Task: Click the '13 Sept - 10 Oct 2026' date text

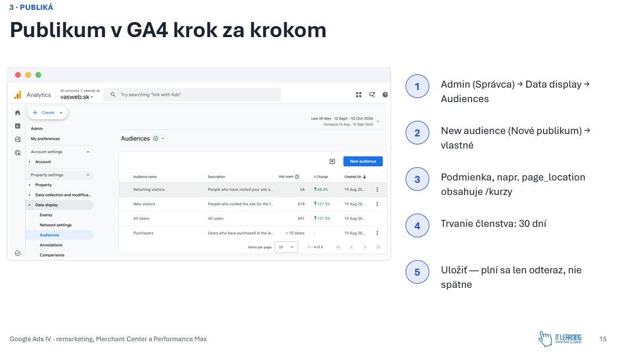Action: tap(354, 119)
